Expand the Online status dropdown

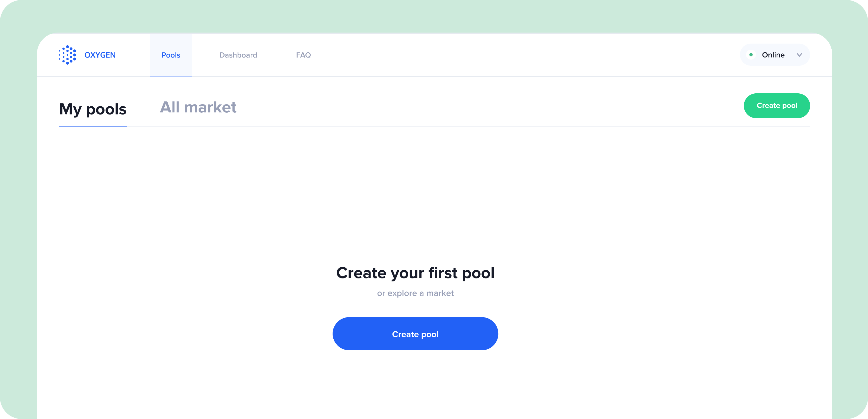775,55
